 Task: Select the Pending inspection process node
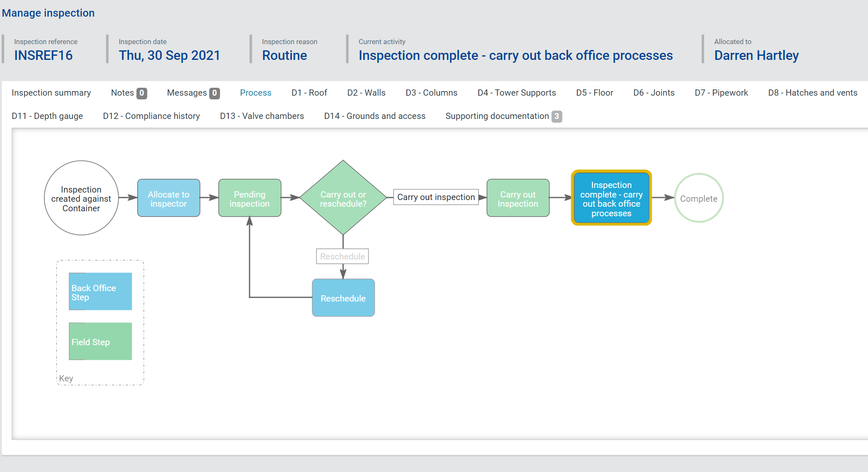pos(250,198)
